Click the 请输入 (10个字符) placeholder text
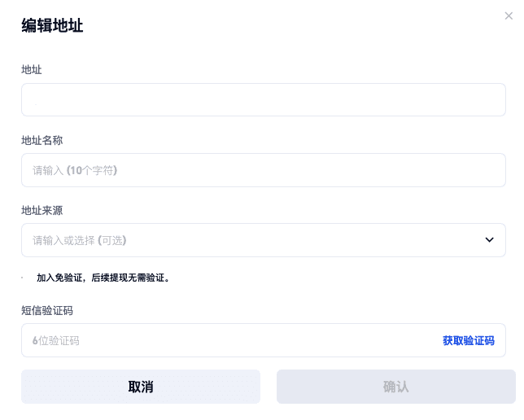The width and height of the screenshot is (524, 420). [75, 171]
